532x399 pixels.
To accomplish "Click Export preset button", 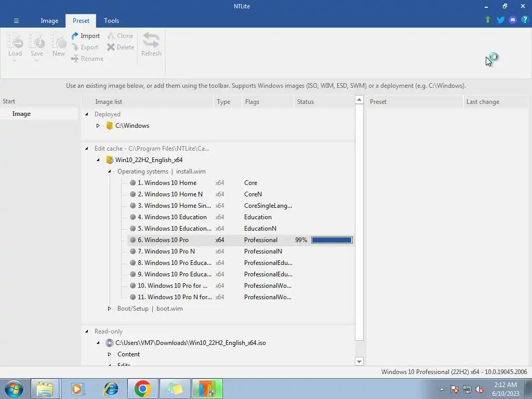I will tap(85, 47).
